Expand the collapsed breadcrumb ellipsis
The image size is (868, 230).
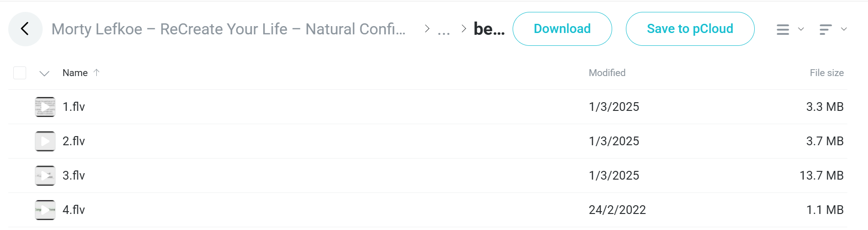pos(444,30)
